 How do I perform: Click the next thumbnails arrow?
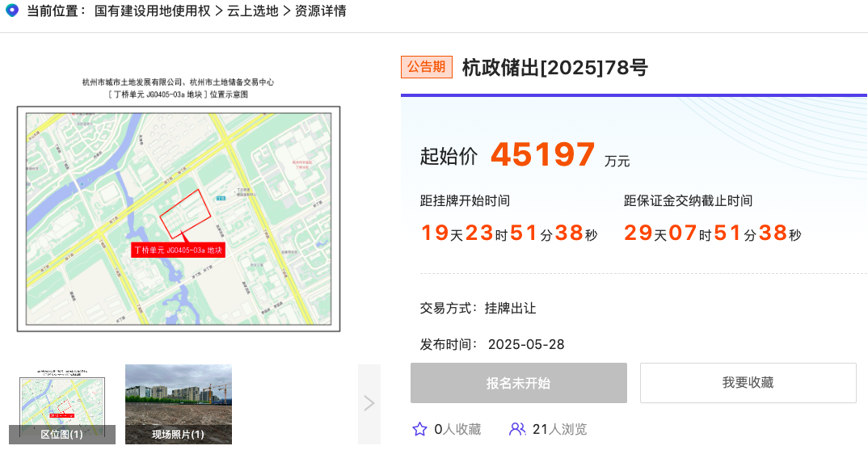pos(369,403)
